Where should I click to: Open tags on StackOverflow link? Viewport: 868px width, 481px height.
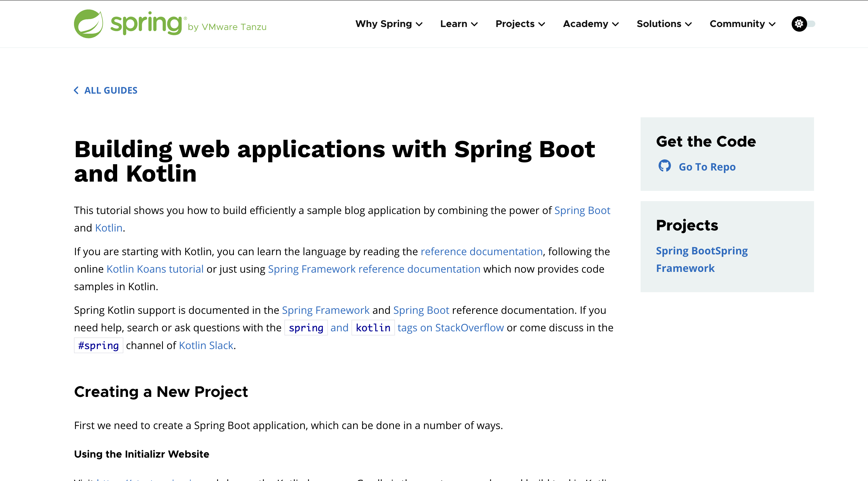tap(450, 327)
